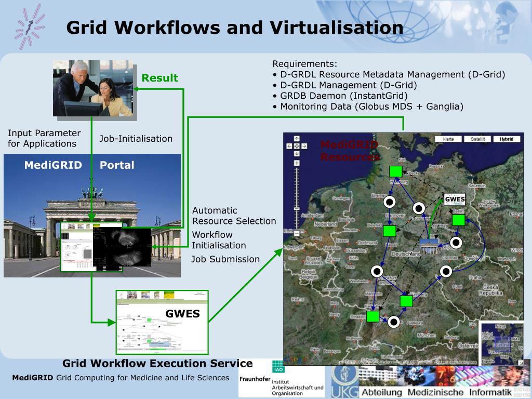Click 'MediGRID Portal' heading on photo
The image size is (532, 399).
(79, 165)
